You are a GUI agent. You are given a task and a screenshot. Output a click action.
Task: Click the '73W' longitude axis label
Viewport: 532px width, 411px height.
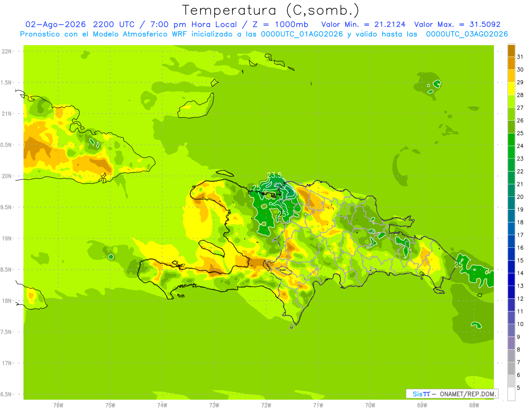pyautogui.click(x=214, y=405)
